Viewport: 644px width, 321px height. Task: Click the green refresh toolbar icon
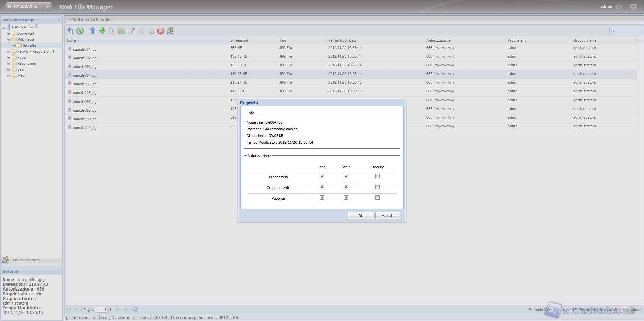click(80, 31)
